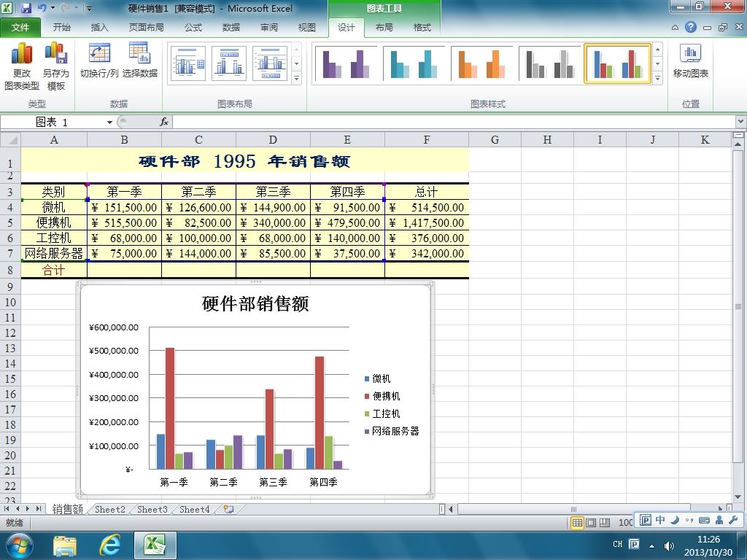Expand chart styles gallery

[657, 78]
